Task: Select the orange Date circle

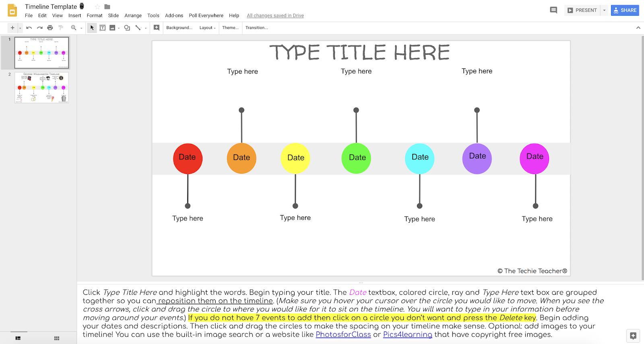Action: point(242,158)
